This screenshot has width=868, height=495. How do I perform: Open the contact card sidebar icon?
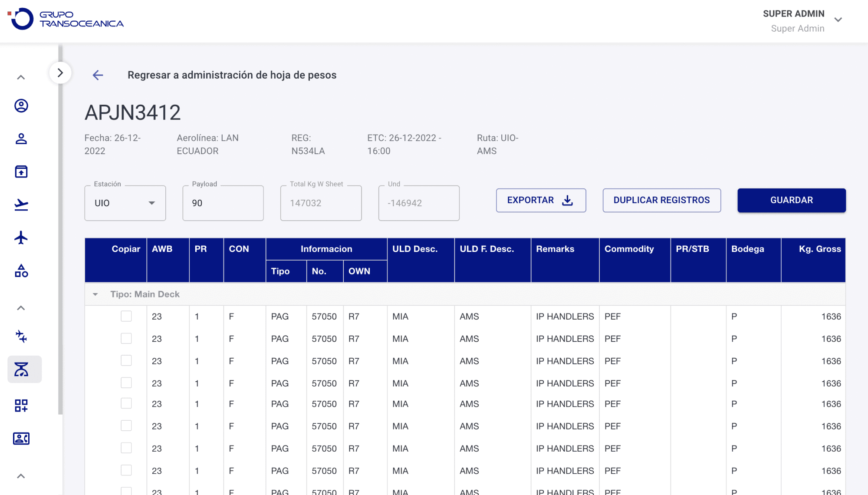tap(21, 439)
